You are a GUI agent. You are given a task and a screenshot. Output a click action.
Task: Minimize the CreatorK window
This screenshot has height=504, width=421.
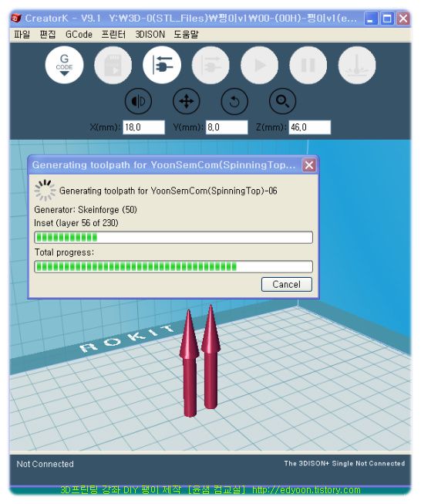[371, 19]
